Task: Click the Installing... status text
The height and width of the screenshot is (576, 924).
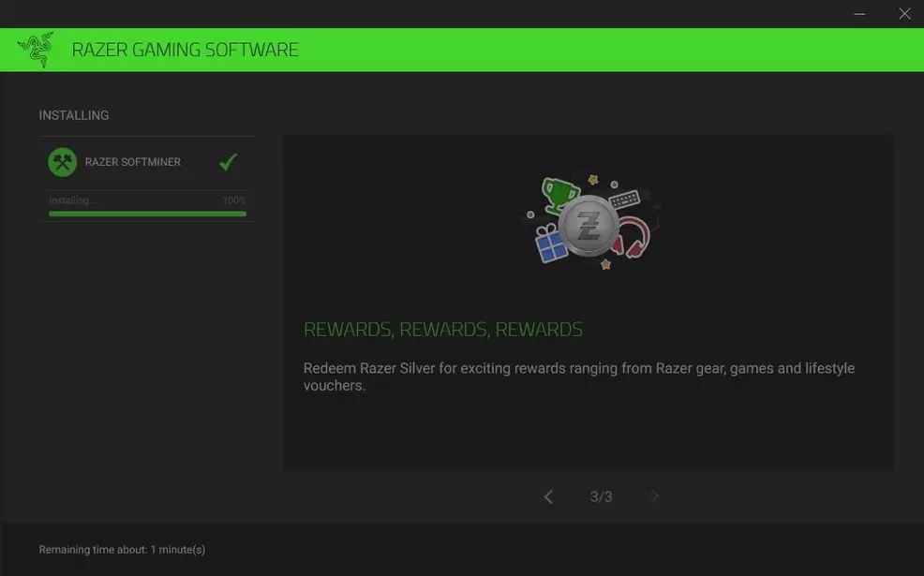Action: tap(72, 200)
